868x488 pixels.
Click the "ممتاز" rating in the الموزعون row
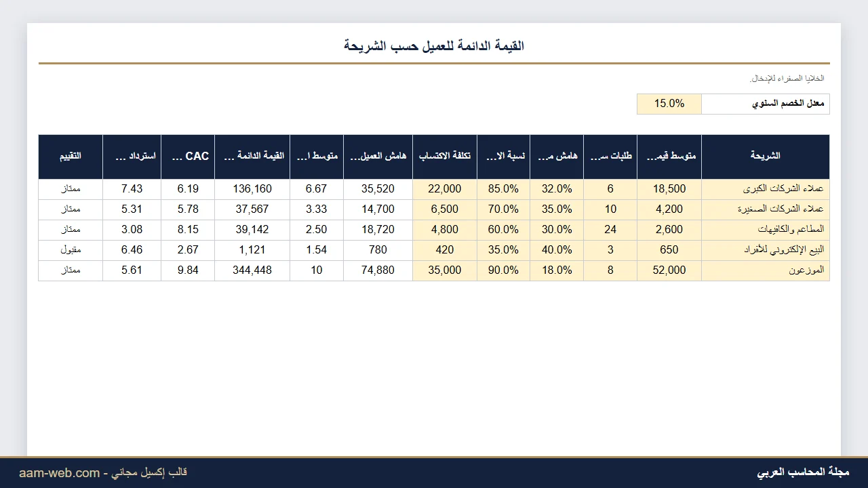pyautogui.click(x=71, y=270)
